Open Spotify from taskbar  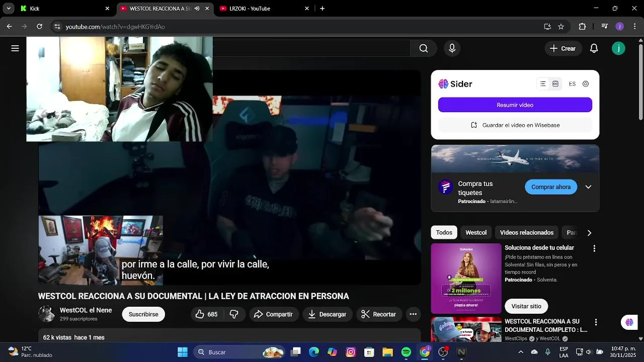(406, 352)
